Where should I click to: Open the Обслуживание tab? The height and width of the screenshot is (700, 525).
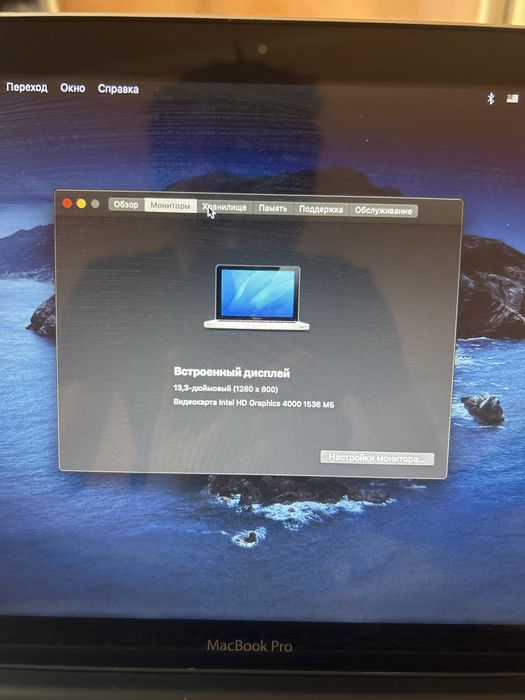(383, 211)
